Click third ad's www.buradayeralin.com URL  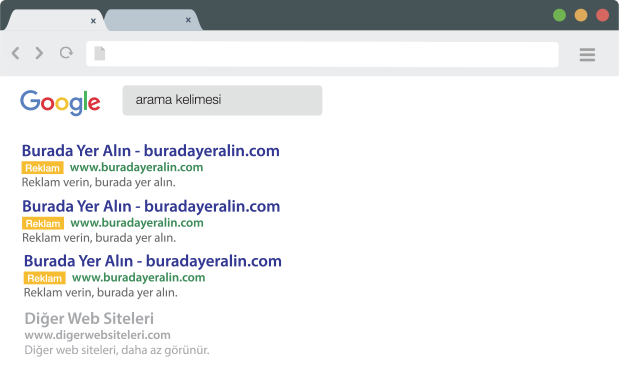pos(138,278)
